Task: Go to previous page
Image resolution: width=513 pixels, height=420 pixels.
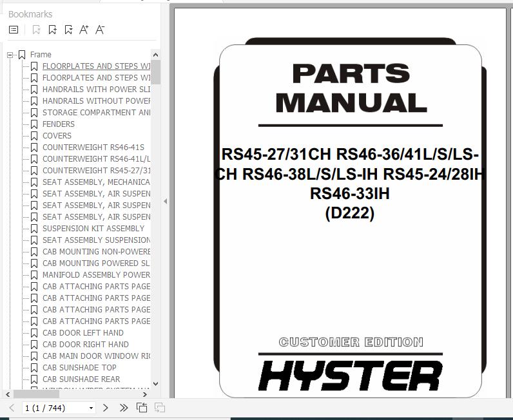Action: (x=12, y=408)
